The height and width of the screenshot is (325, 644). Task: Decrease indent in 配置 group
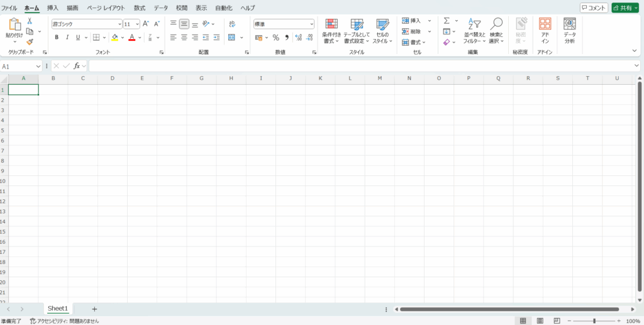click(x=206, y=37)
